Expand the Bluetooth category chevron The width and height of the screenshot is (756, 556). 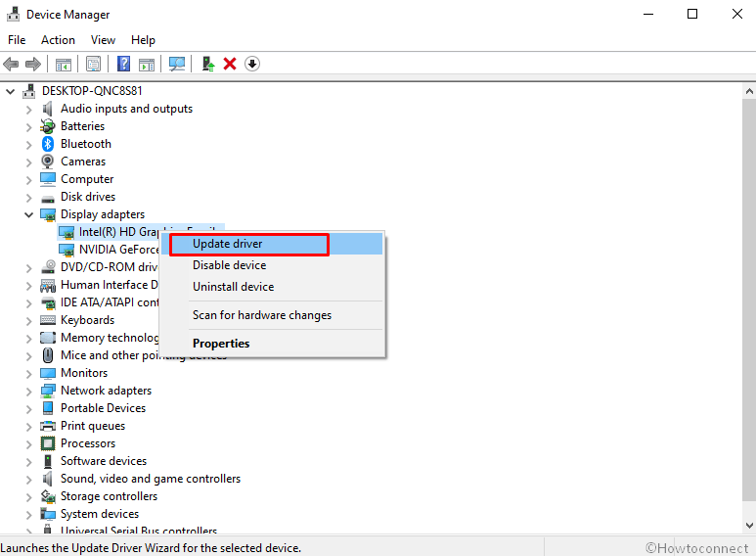(x=29, y=144)
